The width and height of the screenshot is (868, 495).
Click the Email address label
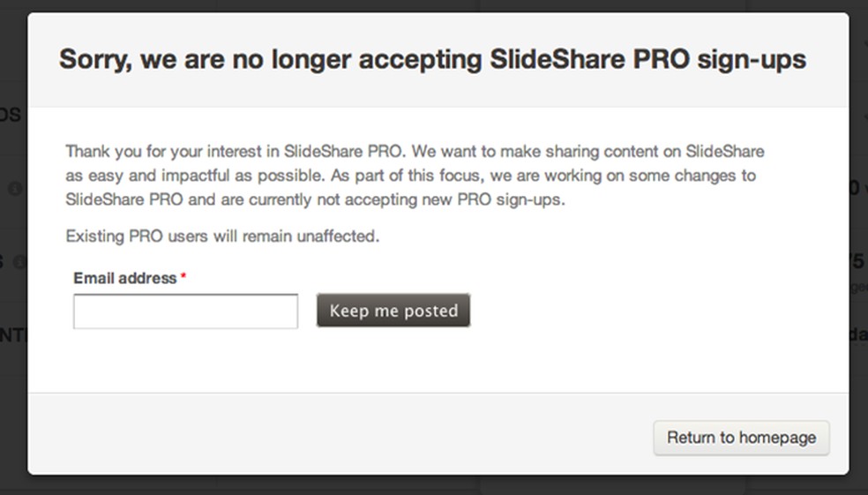124,278
